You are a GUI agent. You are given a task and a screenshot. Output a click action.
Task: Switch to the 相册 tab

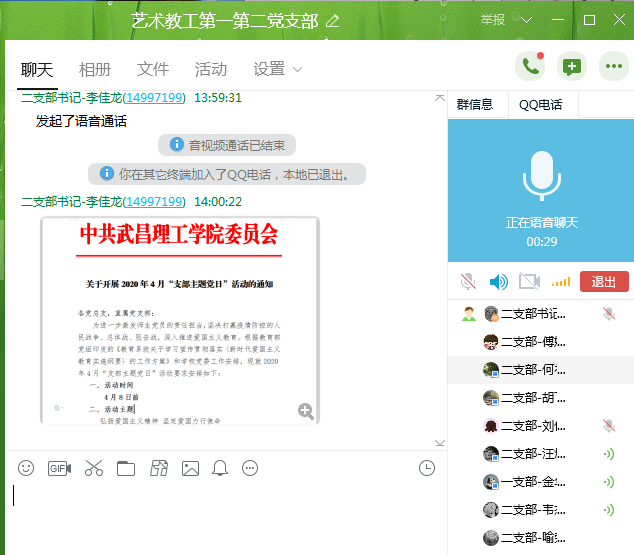click(95, 70)
